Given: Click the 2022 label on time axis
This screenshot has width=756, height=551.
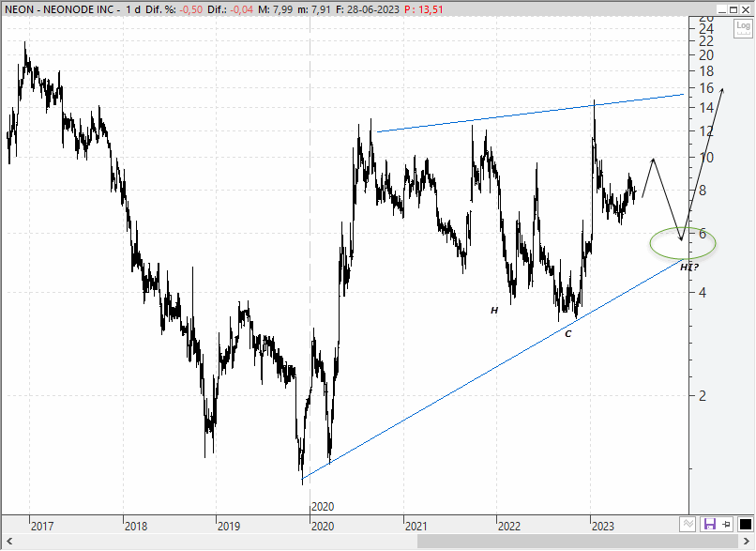Looking at the screenshot, I should 509,526.
